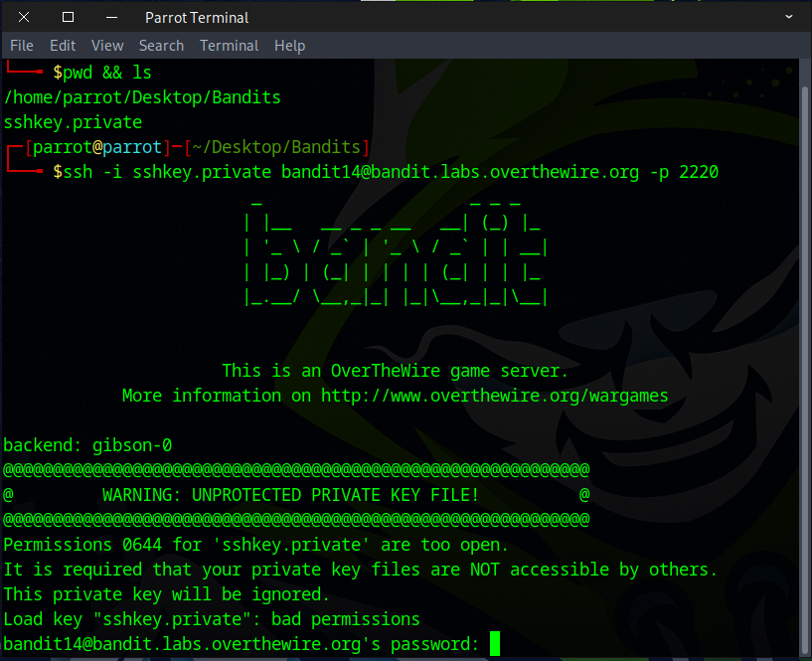Viewport: 812px width, 661px height.
Task: Click the overthewire.org/wargames URL
Action: [x=494, y=396]
